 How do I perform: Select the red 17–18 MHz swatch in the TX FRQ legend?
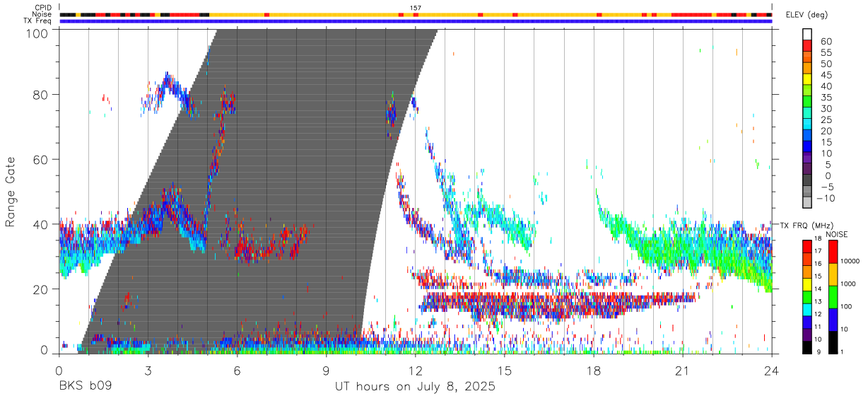[807, 247]
